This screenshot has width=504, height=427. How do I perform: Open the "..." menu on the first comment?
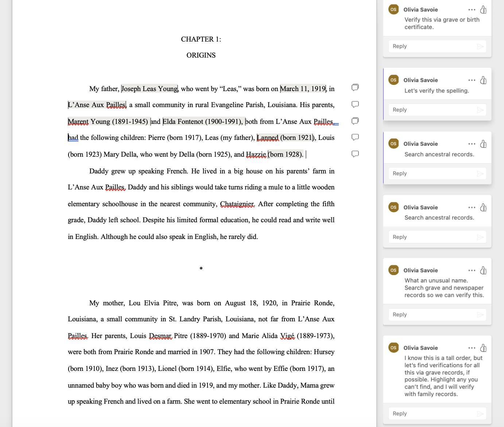(472, 9)
